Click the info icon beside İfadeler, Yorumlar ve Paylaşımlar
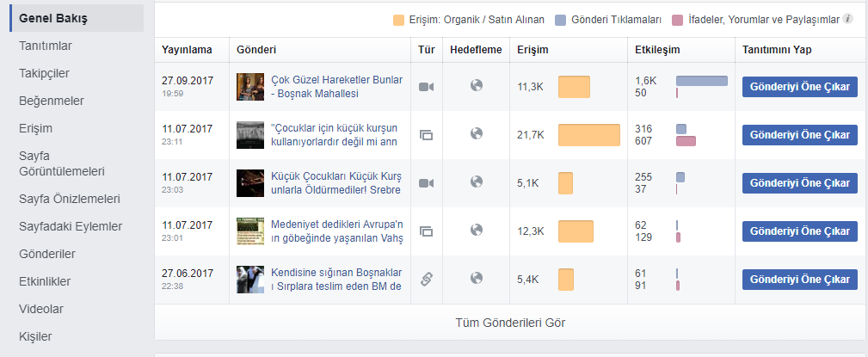The height and width of the screenshot is (357, 868). tap(847, 20)
